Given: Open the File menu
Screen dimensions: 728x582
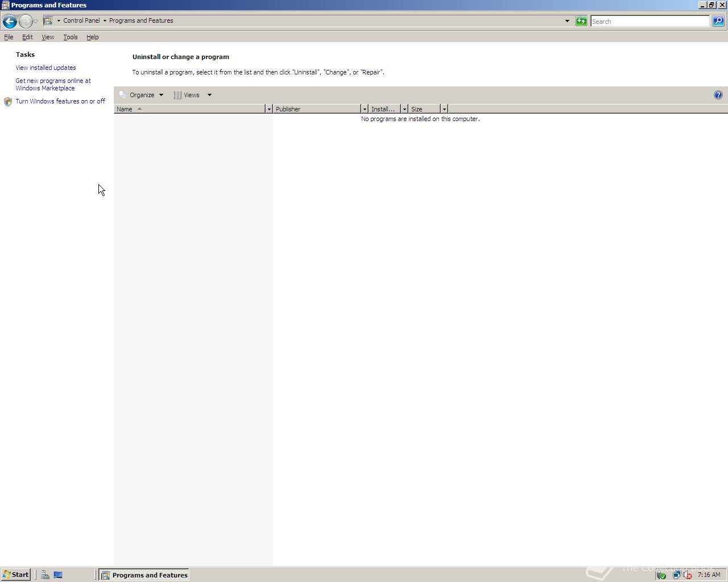Looking at the screenshot, I should tap(9, 37).
